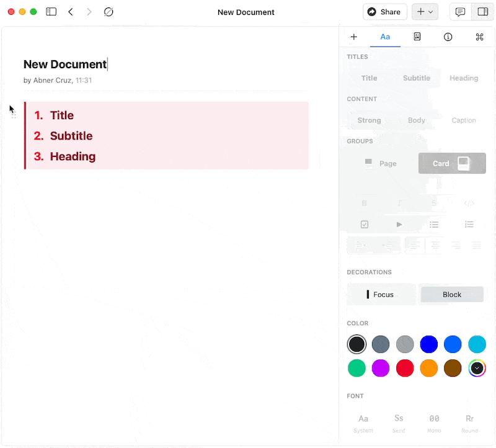Click the insert plus tab icon

(354, 37)
